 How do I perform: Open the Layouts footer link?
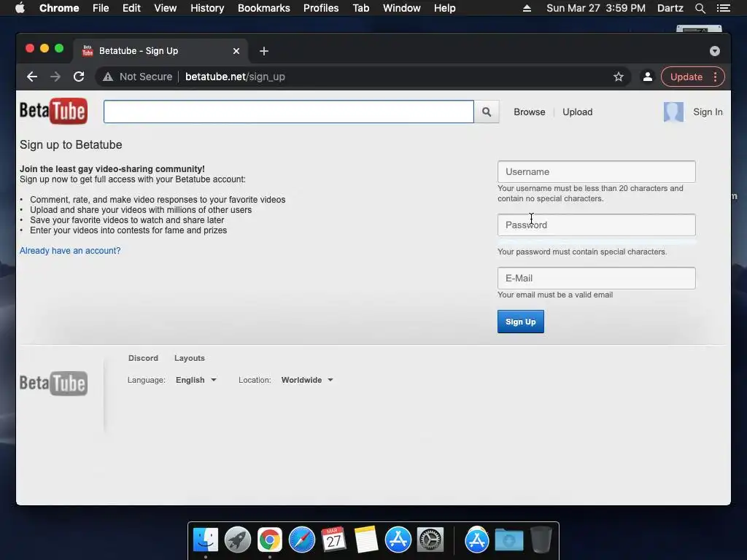(189, 358)
